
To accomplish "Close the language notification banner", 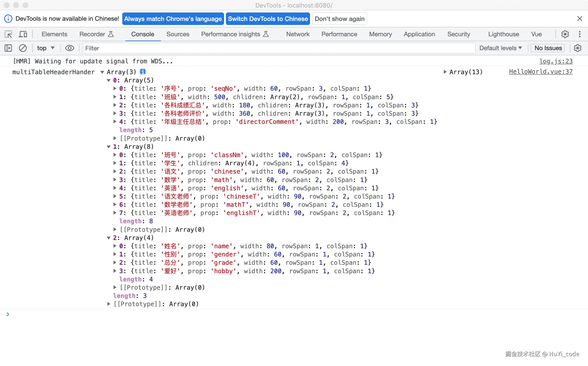I will pyautogui.click(x=580, y=19).
